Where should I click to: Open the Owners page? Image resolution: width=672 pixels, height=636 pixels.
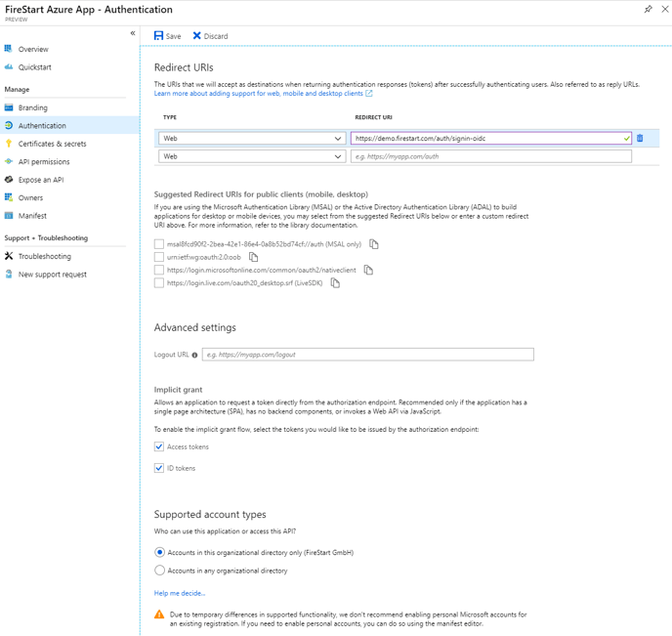30,197
